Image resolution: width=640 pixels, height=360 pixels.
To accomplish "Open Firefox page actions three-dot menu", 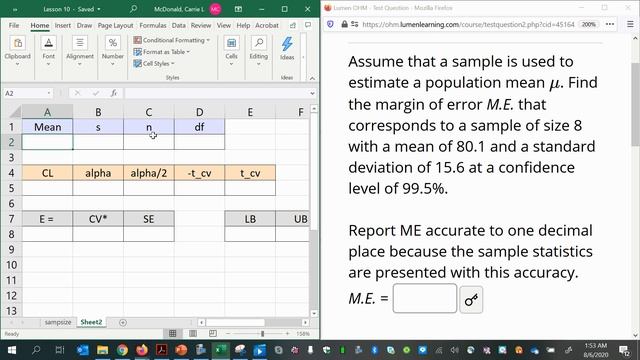I will [x=610, y=24].
